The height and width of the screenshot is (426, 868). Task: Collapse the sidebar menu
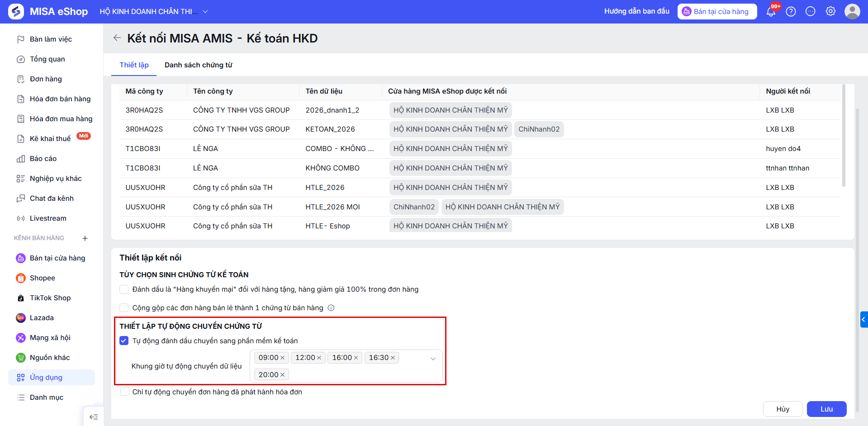(94, 417)
